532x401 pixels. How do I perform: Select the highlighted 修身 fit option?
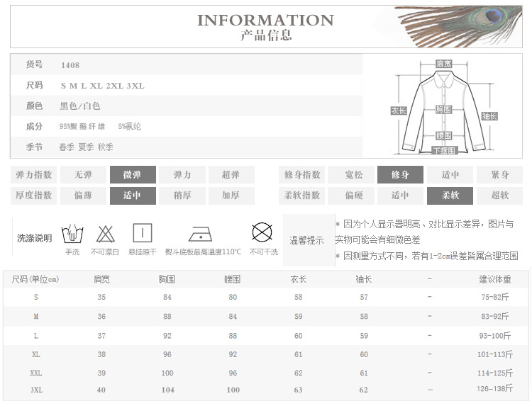tap(400, 174)
